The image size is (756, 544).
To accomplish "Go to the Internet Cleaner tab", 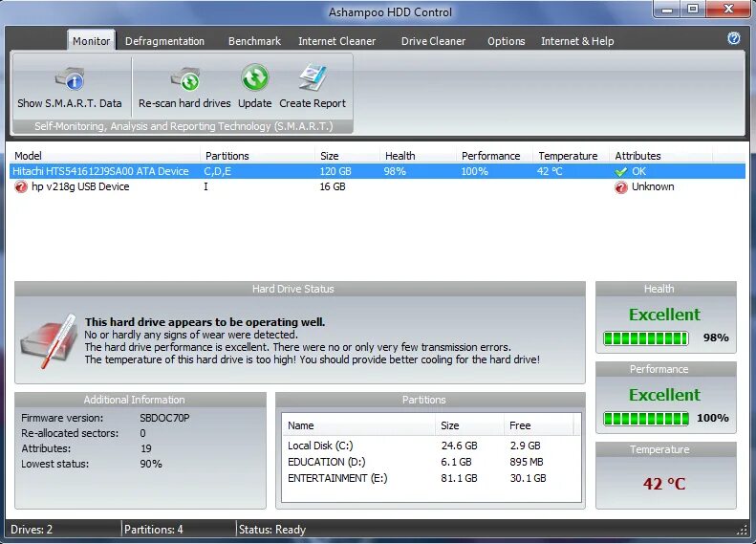I will click(336, 41).
